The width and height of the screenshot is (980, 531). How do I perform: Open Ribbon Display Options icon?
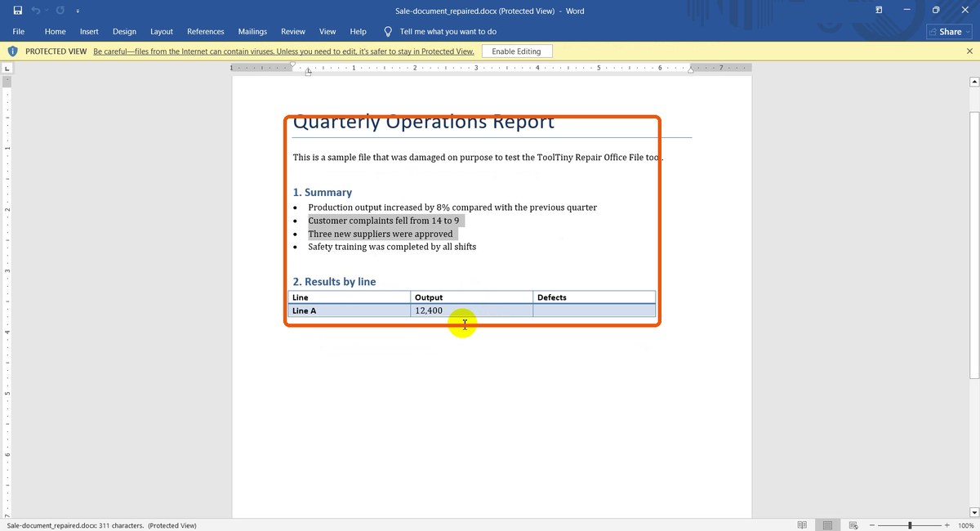[x=879, y=10]
